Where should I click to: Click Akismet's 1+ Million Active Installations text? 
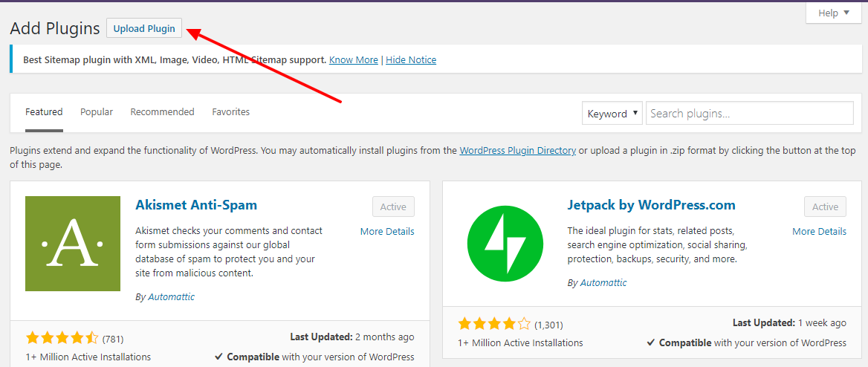click(88, 357)
